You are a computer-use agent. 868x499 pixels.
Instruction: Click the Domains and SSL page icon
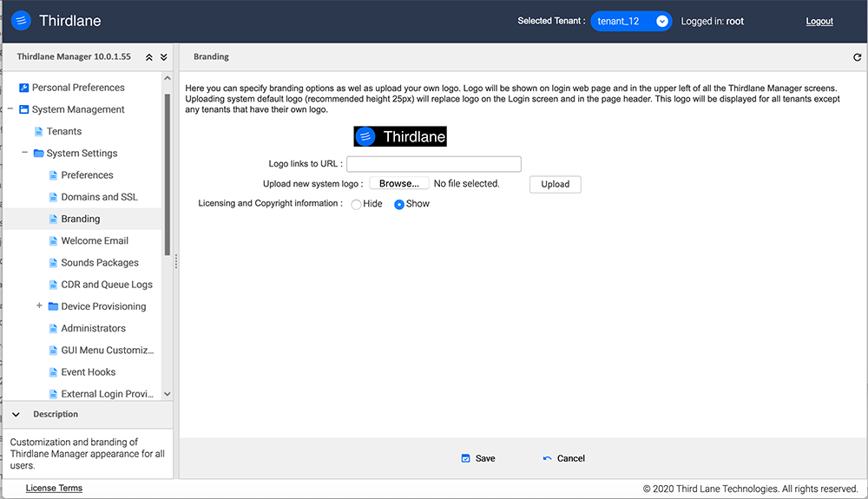[53, 197]
